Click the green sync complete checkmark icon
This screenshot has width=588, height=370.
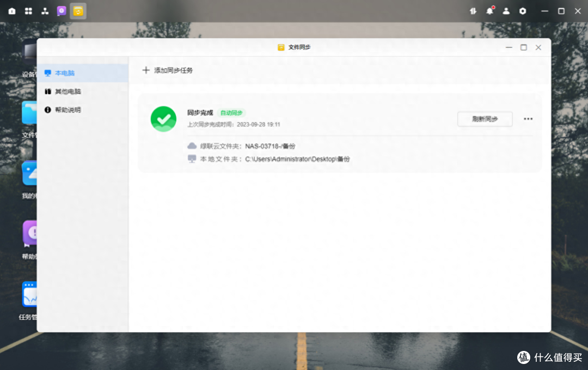pyautogui.click(x=163, y=119)
